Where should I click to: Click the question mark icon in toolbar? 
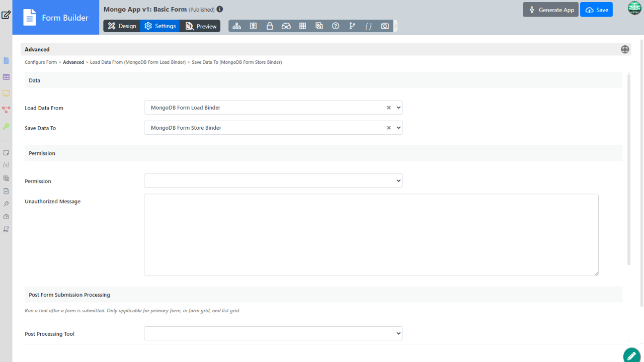[336, 26]
